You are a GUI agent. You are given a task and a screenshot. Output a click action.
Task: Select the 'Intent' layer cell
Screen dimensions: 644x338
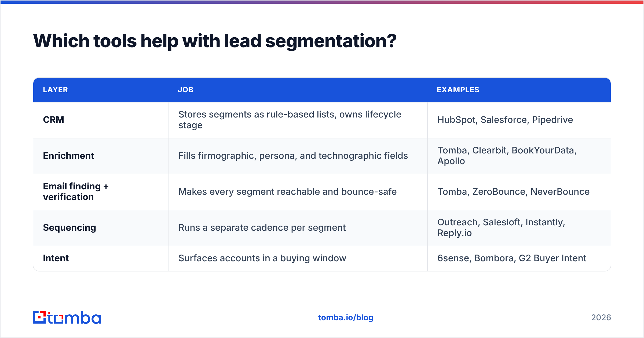101,258
